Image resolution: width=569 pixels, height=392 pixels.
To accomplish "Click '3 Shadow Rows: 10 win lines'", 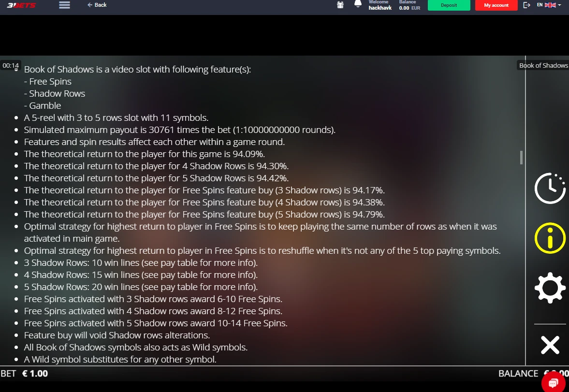I will point(141,262).
